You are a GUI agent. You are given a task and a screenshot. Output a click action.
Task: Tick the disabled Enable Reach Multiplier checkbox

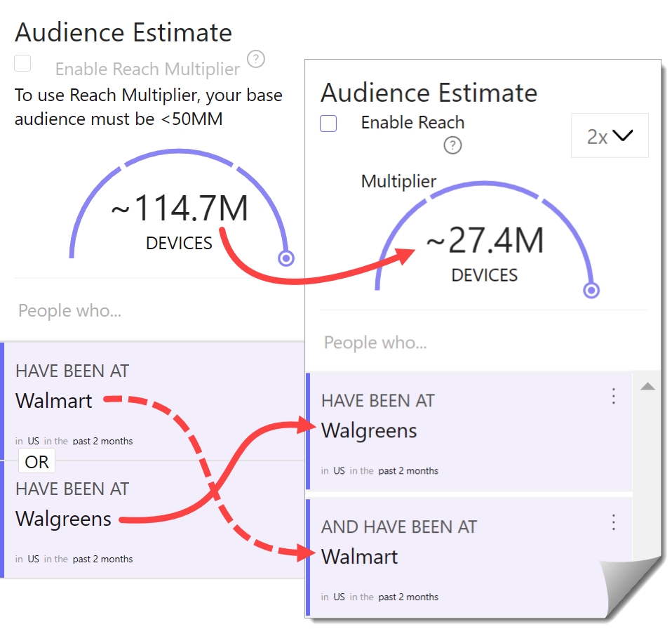(22, 63)
